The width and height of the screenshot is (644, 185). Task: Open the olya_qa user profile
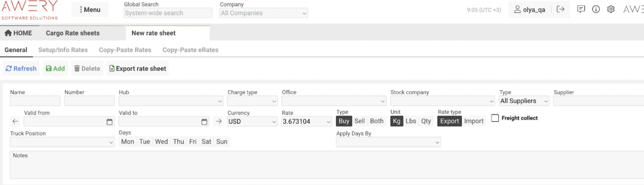click(x=530, y=9)
